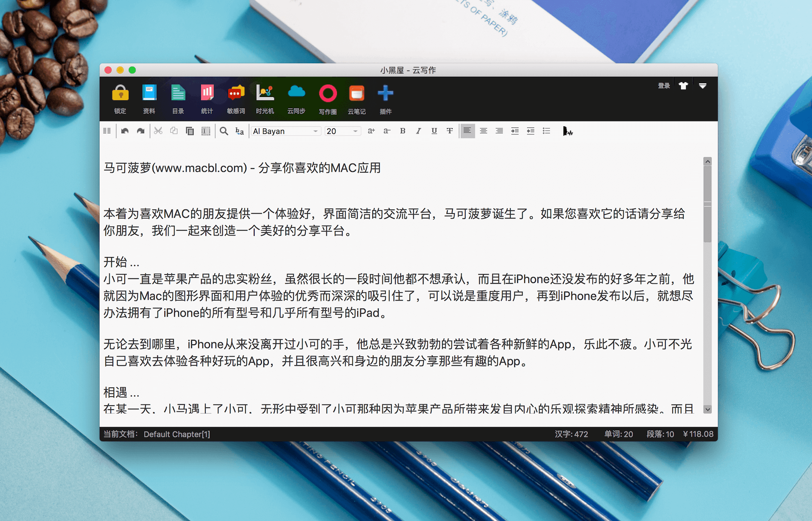Click the waveform text-to-speech icon
Image resolution: width=812 pixels, height=521 pixels.
click(568, 131)
